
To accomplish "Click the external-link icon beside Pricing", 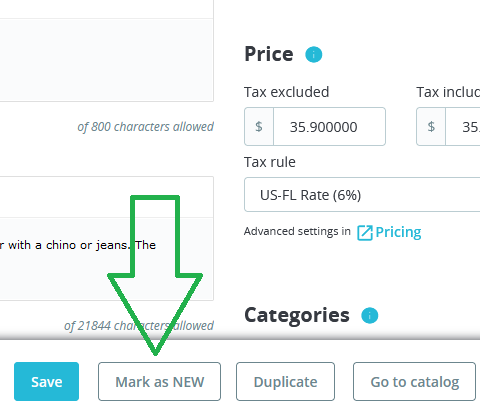I will (365, 233).
